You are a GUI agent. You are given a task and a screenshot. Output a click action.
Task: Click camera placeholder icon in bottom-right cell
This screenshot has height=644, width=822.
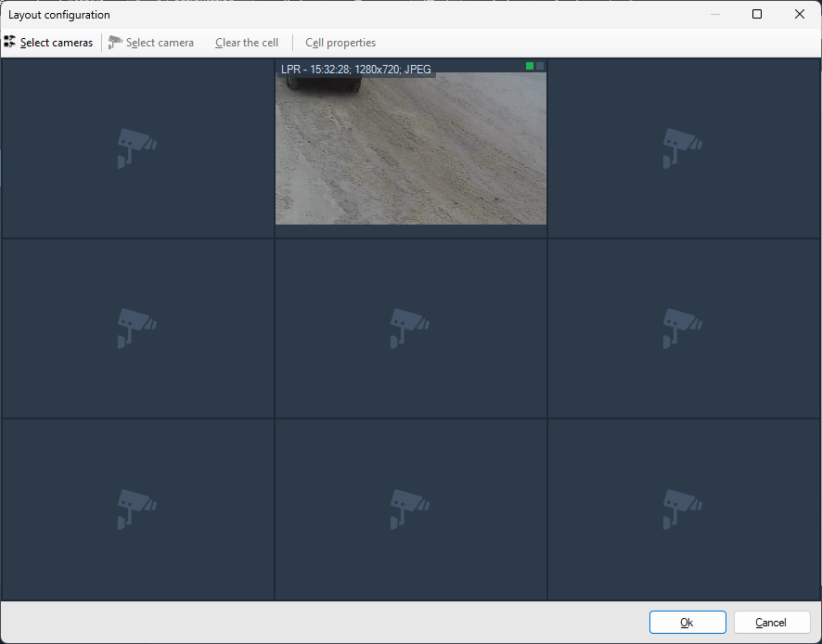pyautogui.click(x=682, y=509)
